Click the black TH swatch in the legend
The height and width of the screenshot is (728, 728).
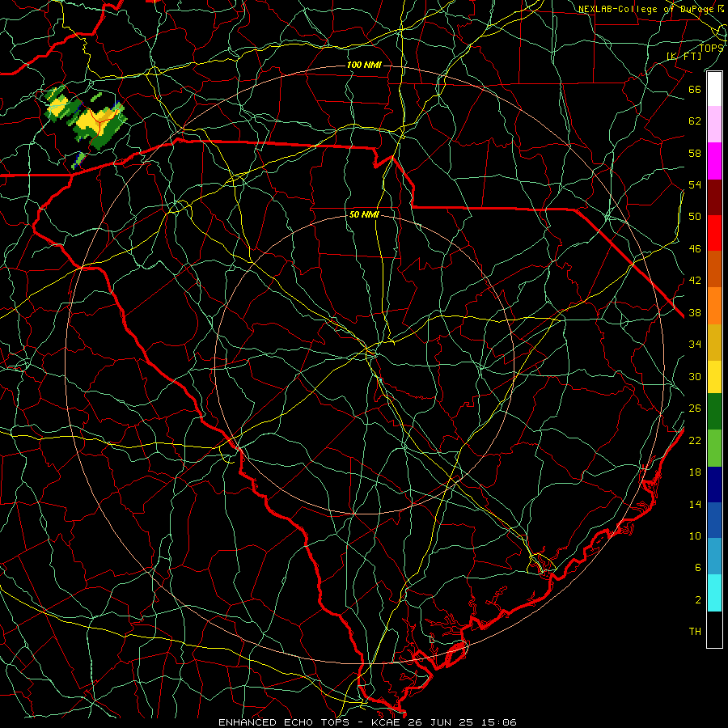[714, 629]
